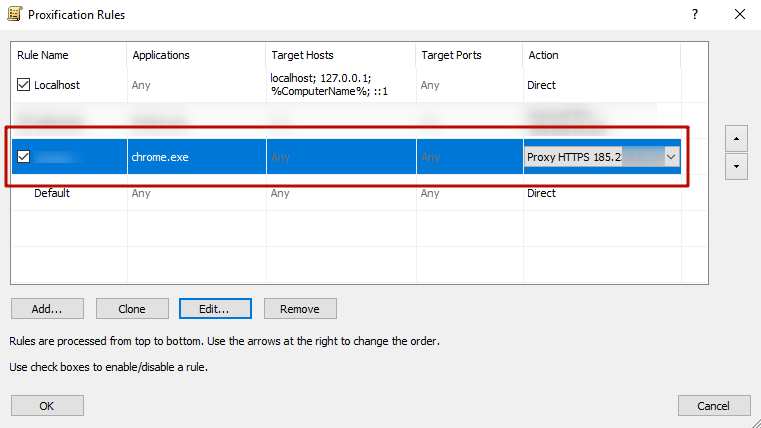Click the Target Hosts column header
This screenshot has height=428, width=761.
340,56
